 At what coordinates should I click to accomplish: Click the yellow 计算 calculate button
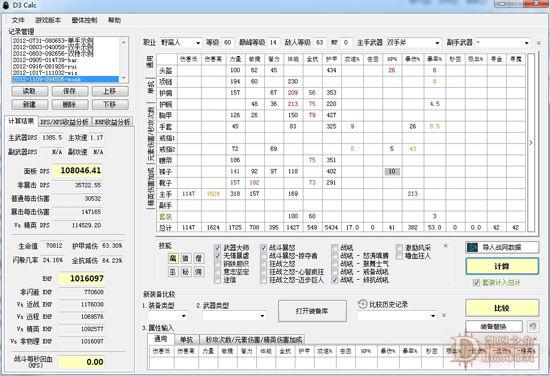pyautogui.click(x=502, y=266)
